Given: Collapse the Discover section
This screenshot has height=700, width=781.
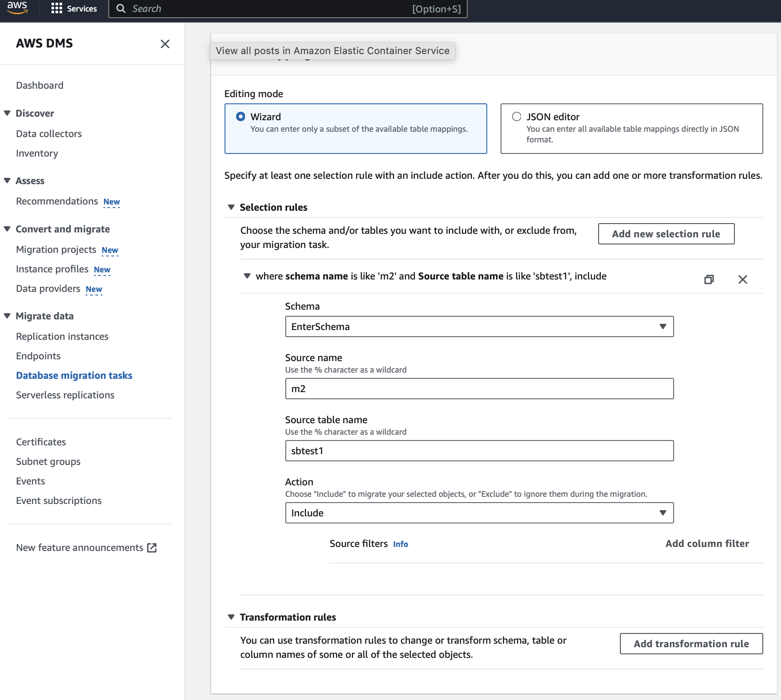Looking at the screenshot, I should (7, 113).
